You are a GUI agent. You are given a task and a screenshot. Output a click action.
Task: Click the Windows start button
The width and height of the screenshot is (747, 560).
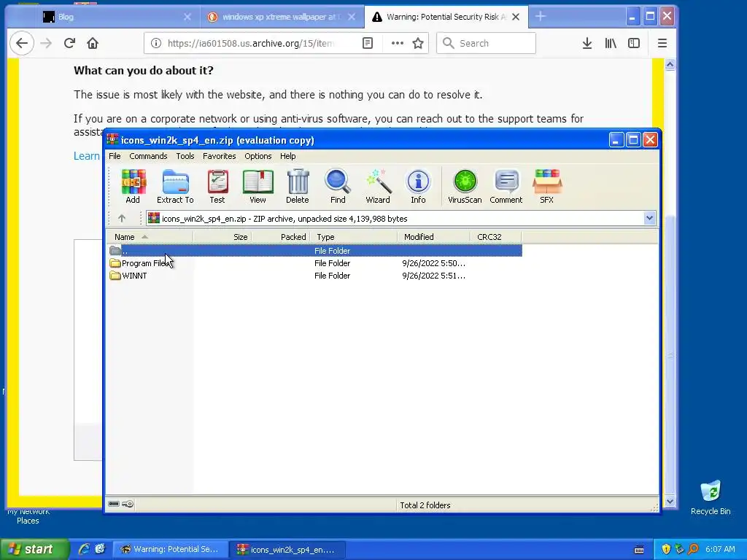tap(34, 550)
